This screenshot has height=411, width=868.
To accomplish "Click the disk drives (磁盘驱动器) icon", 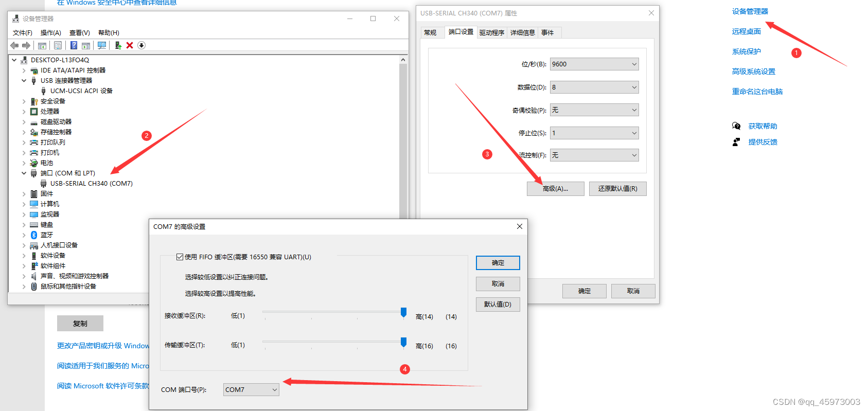I will [34, 122].
